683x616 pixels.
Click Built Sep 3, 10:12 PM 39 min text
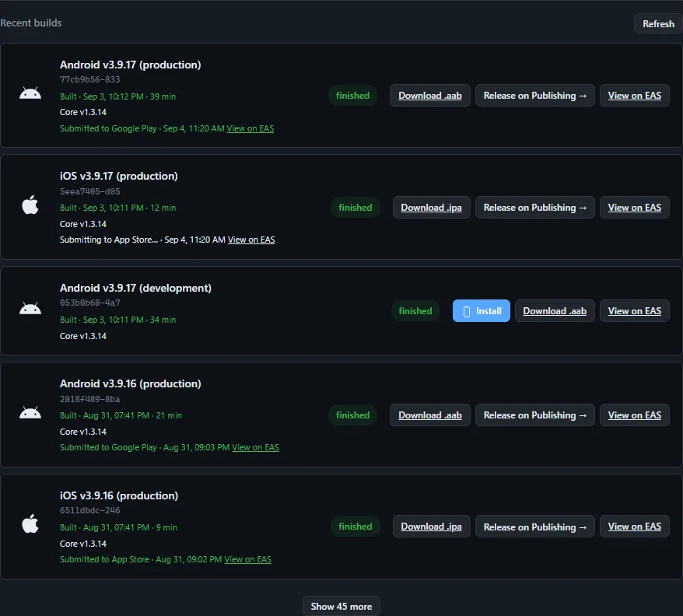click(x=117, y=96)
